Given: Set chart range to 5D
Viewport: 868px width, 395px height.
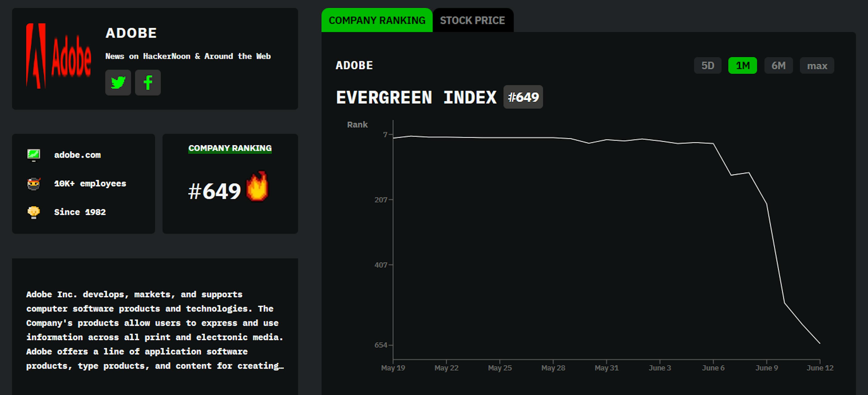Looking at the screenshot, I should tap(708, 65).
